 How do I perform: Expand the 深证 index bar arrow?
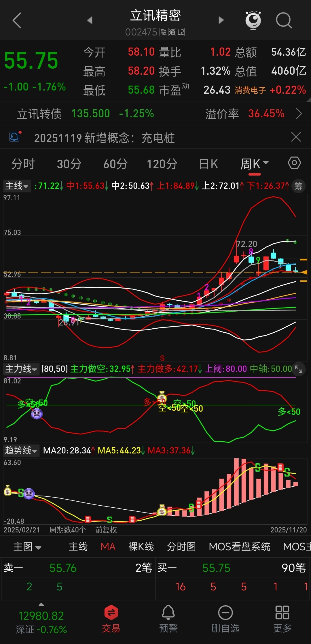click(x=41, y=604)
